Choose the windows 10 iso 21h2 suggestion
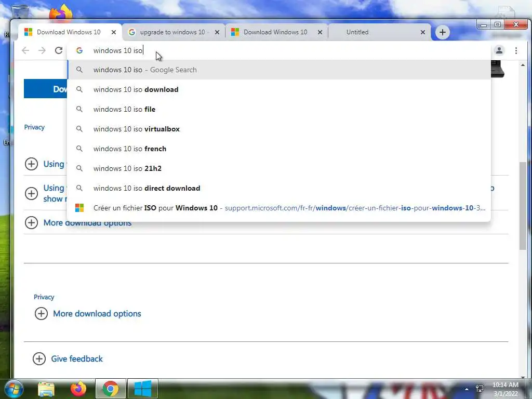 [279, 168]
